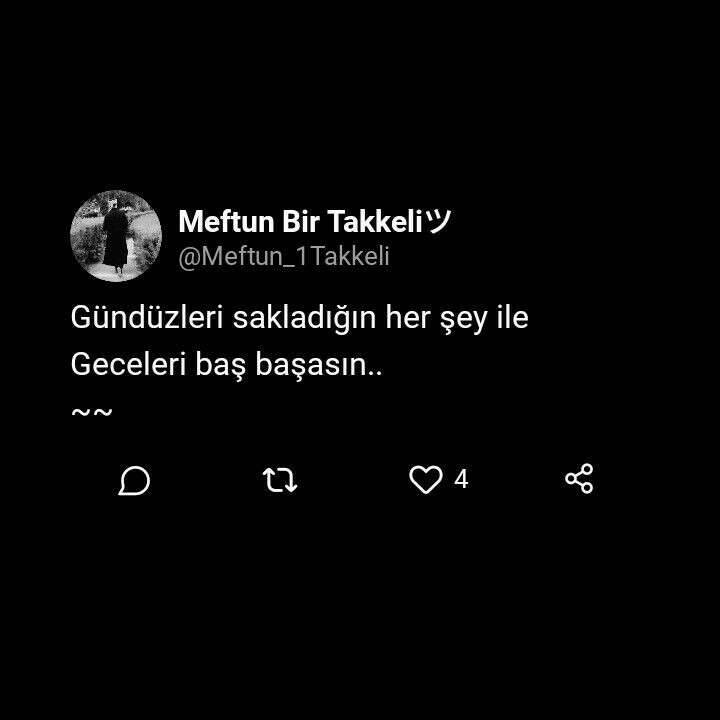This screenshot has width=720, height=720.
Task: Click the ~~ tilde line under tweet
Action: [92, 412]
